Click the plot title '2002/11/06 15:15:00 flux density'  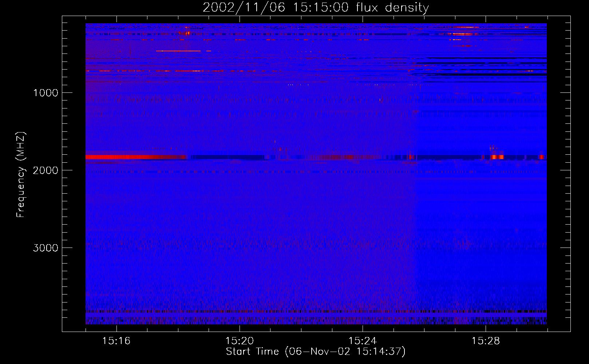(x=316, y=8)
